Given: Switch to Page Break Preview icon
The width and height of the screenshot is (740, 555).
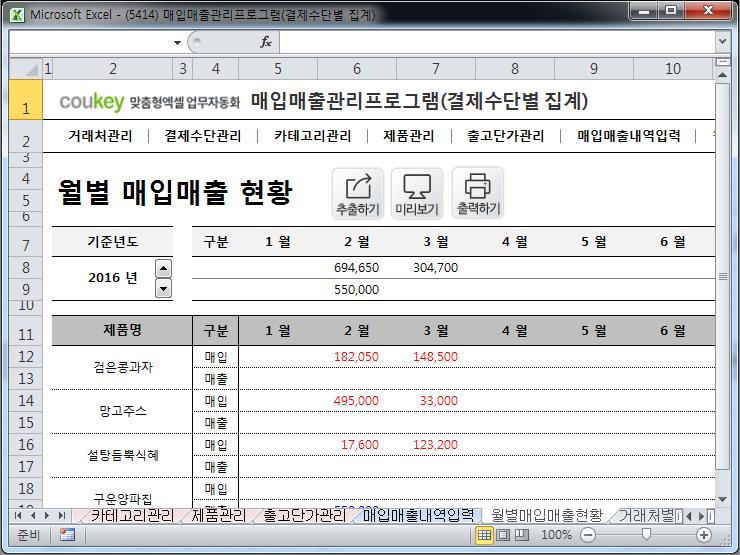Looking at the screenshot, I should pyautogui.click(x=521, y=535).
